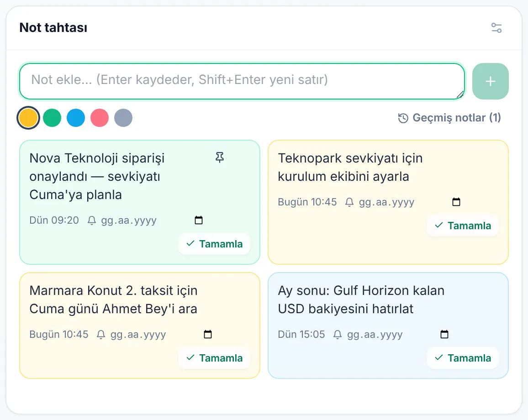
Task: Open calendar picker on Marmara Konut note
Action: [208, 334]
